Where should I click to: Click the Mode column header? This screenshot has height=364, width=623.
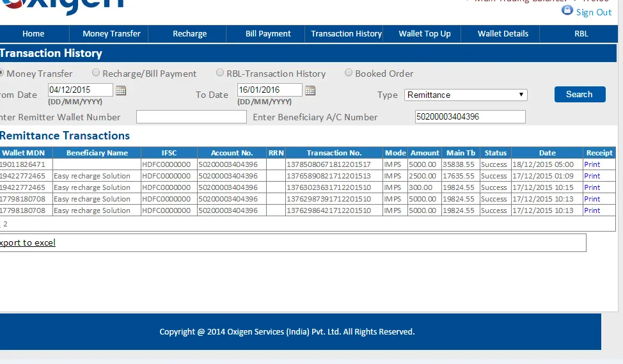coord(395,153)
